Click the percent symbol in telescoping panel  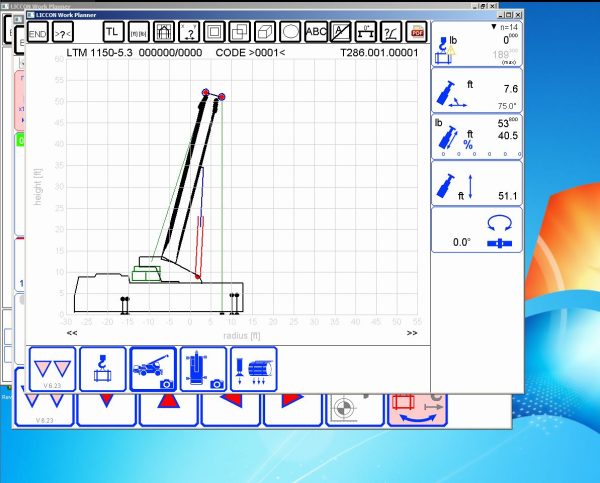tap(468, 145)
